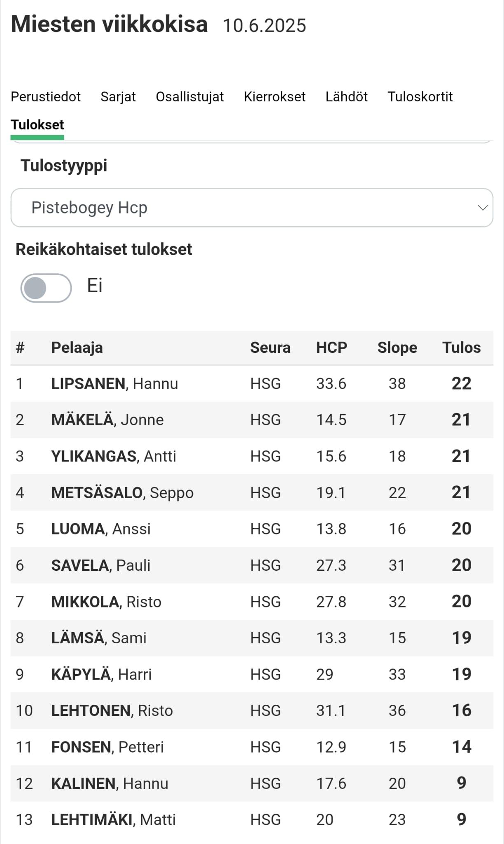The height and width of the screenshot is (844, 504).
Task: Open the Lähdöt tab
Action: click(346, 96)
